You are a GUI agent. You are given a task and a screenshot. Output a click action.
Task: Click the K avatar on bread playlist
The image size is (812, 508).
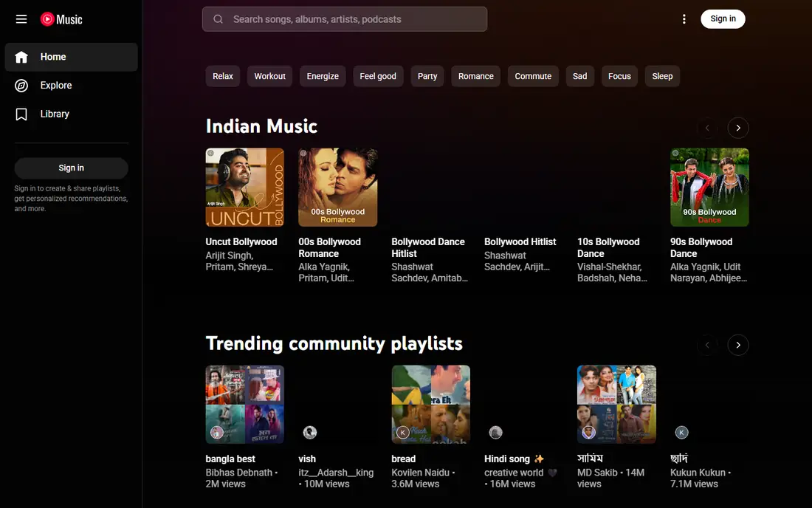[403, 432]
